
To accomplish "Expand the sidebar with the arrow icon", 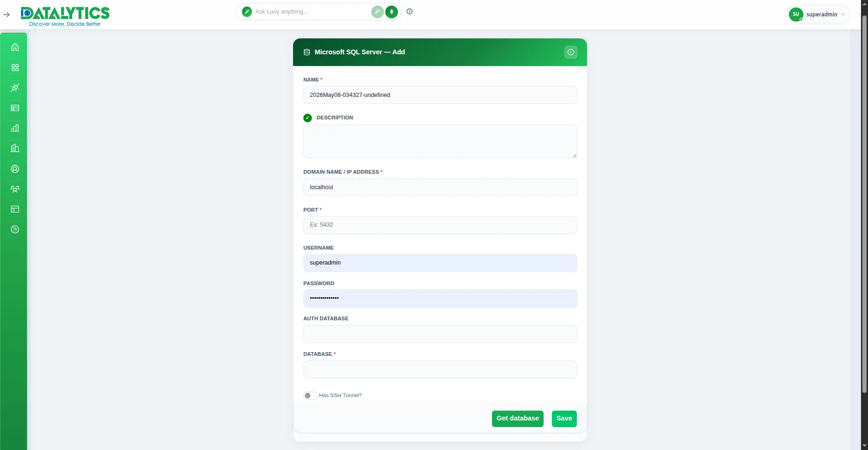I will coord(7,15).
